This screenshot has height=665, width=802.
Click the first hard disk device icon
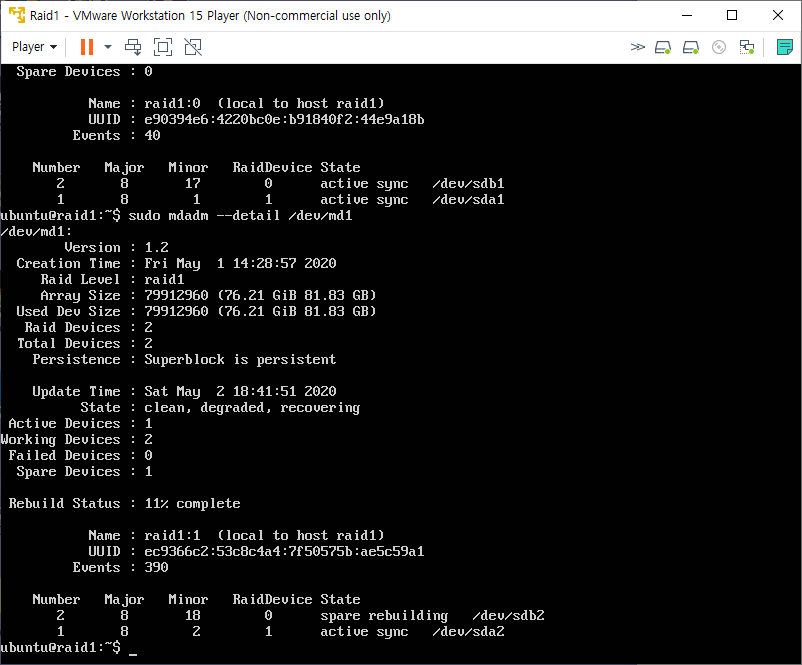point(663,47)
